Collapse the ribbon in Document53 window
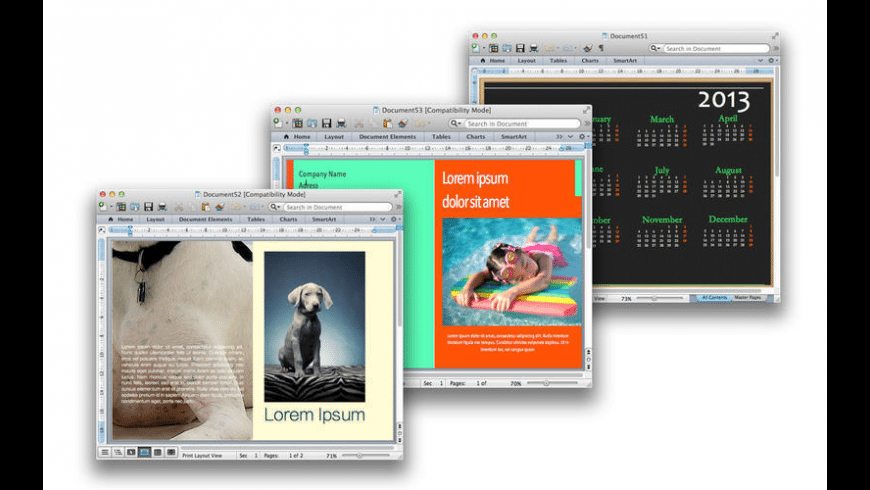The image size is (870, 490). point(570,137)
